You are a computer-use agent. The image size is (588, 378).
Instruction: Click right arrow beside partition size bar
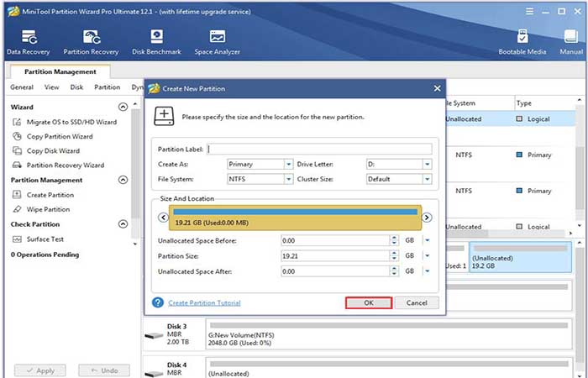tap(427, 218)
